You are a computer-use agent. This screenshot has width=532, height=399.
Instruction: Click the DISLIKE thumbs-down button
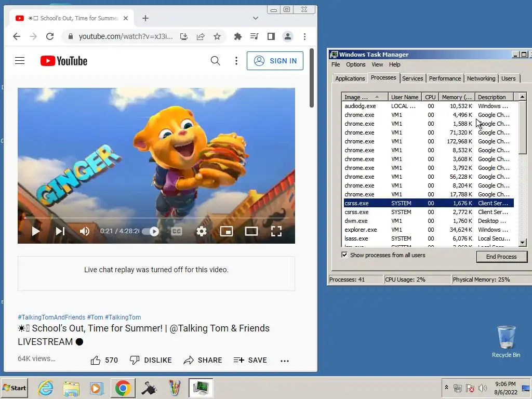(151, 361)
